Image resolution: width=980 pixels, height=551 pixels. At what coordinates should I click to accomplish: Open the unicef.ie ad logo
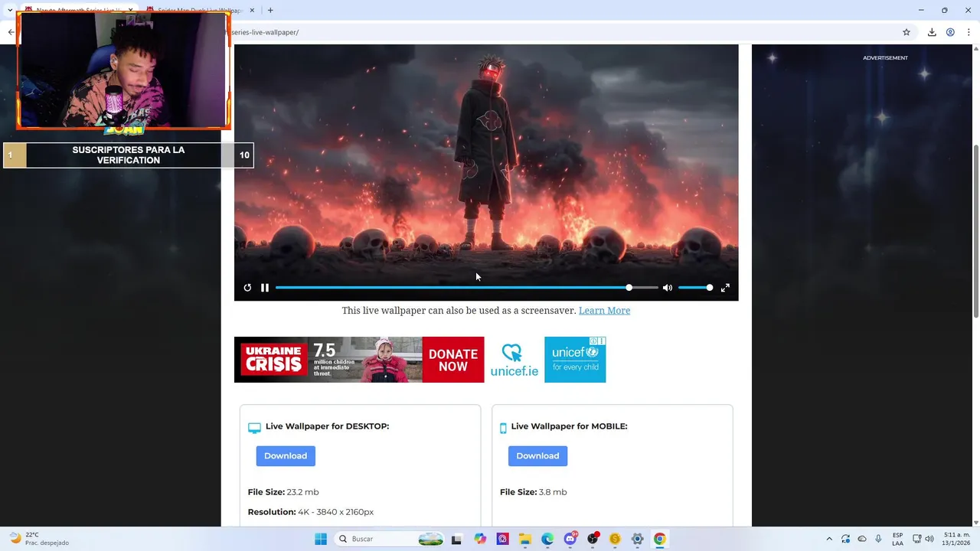(x=514, y=360)
